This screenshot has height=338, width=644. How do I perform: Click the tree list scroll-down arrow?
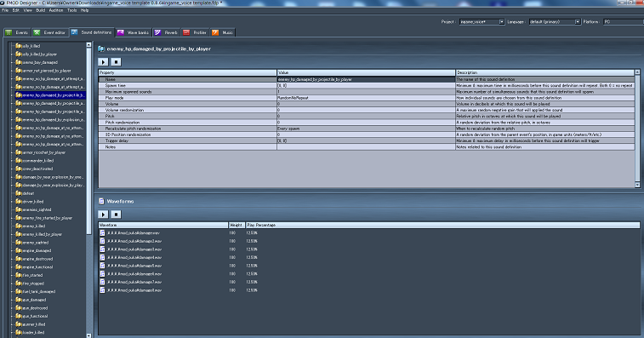point(88,335)
